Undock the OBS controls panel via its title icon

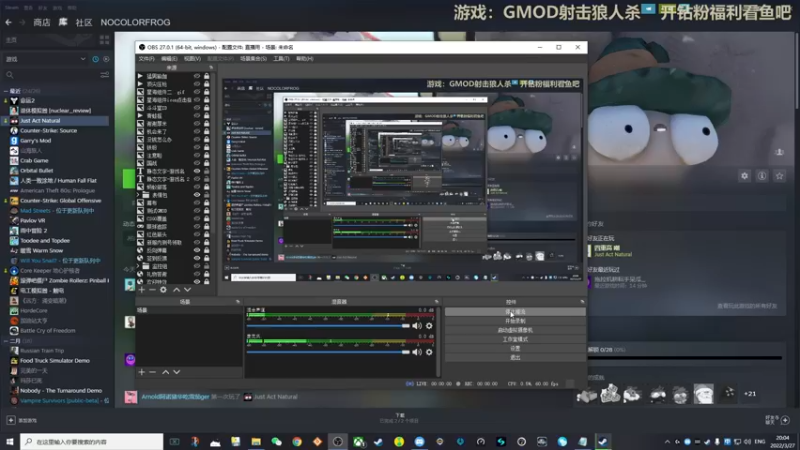point(582,302)
